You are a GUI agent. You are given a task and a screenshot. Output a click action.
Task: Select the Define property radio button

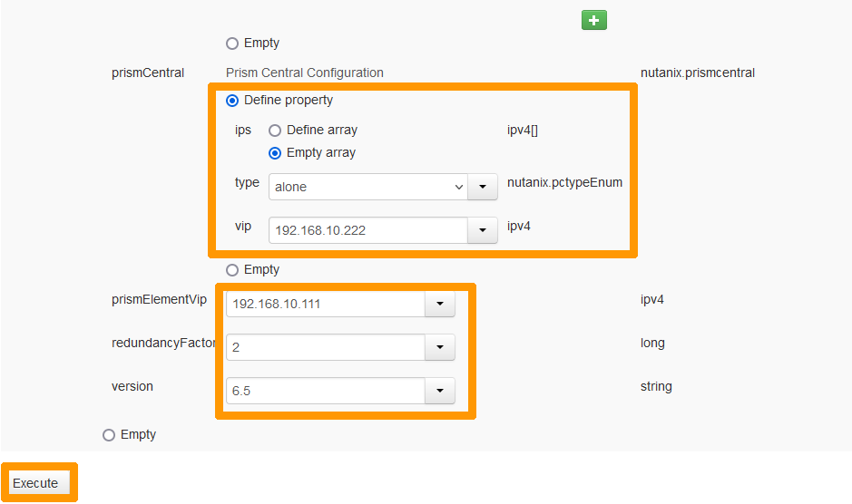(x=232, y=101)
